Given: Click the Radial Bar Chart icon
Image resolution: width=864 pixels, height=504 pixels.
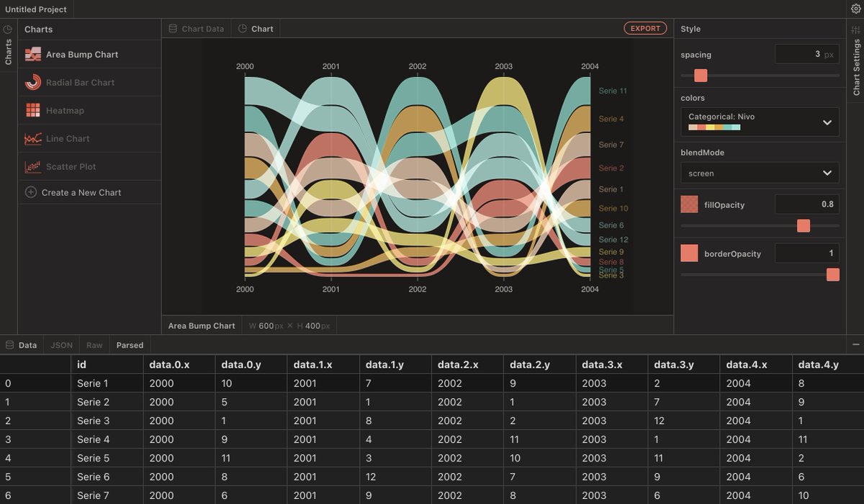Looking at the screenshot, I should tap(32, 83).
